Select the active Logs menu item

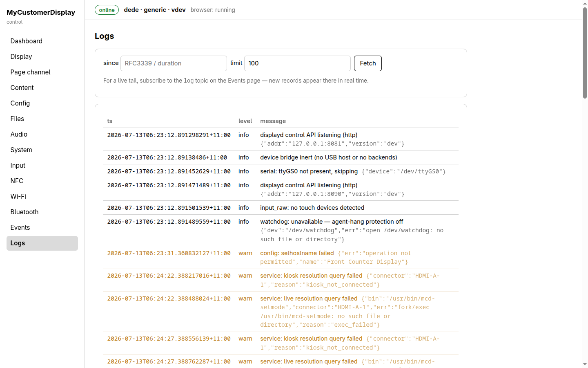click(x=42, y=243)
